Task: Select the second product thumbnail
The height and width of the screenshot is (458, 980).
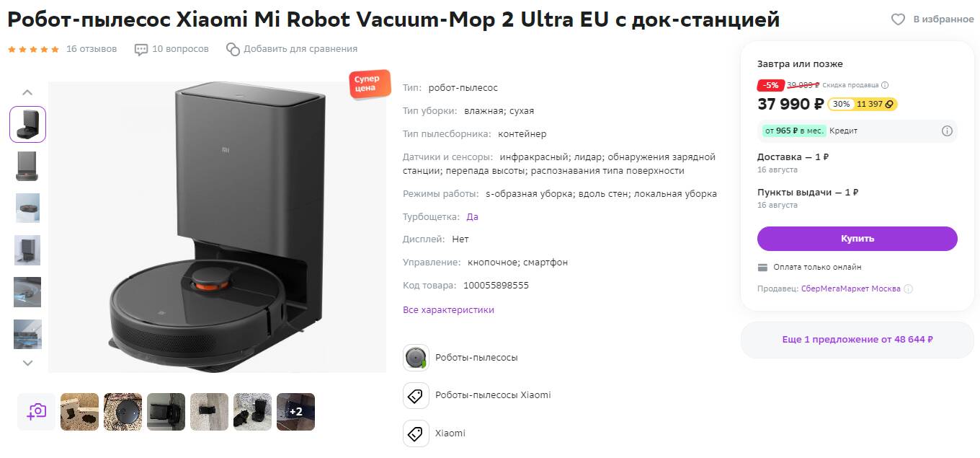Action: tap(27, 166)
